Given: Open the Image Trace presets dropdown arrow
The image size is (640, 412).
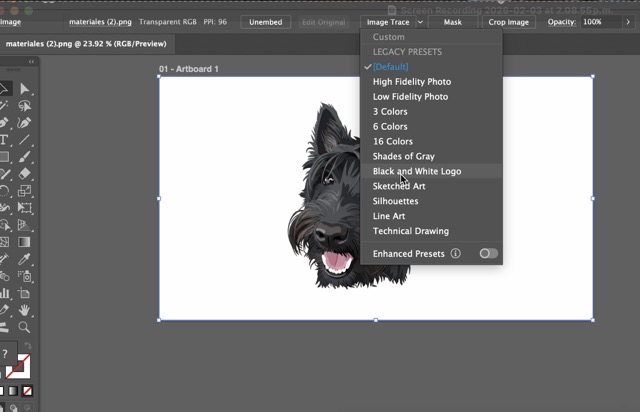Looking at the screenshot, I should [x=420, y=22].
